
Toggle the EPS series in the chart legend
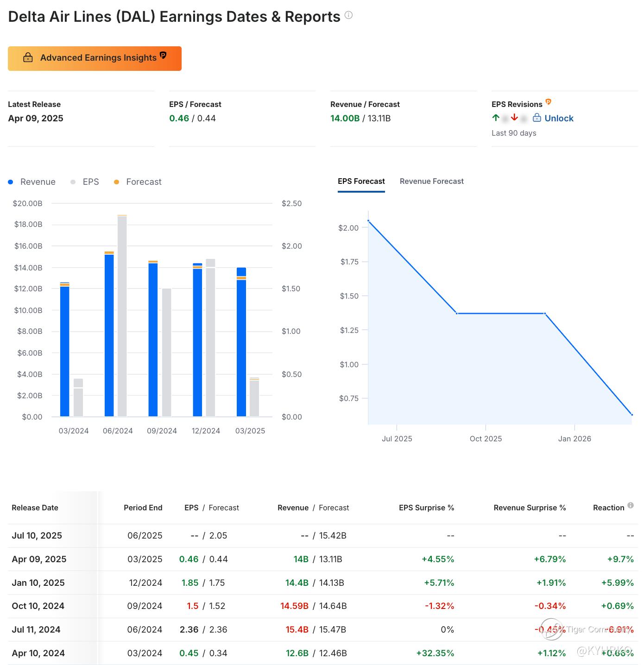coord(85,182)
